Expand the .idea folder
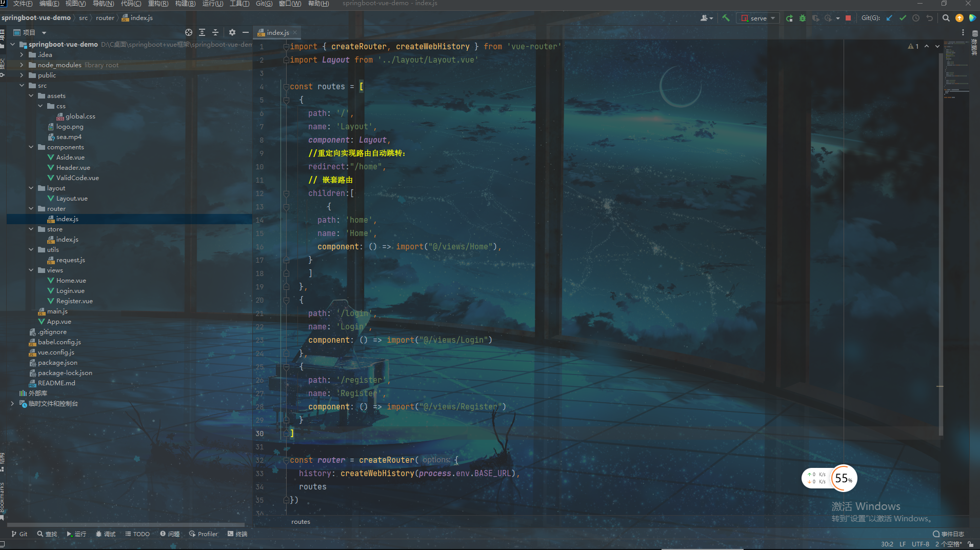This screenshot has width=980, height=550. (x=22, y=55)
